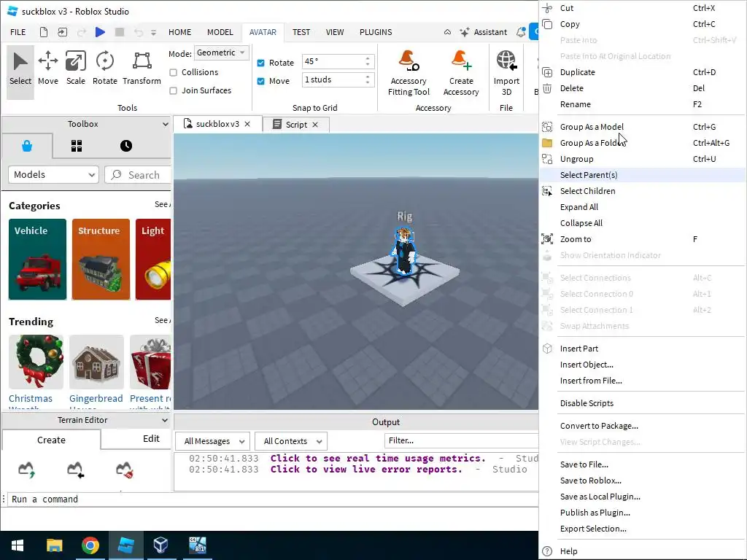Image resolution: width=747 pixels, height=560 pixels.
Task: Toggle the Collisions checkbox
Action: pos(174,72)
